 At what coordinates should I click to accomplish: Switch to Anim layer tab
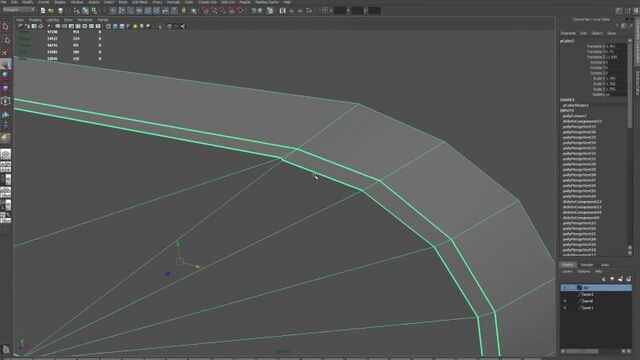[605, 265]
